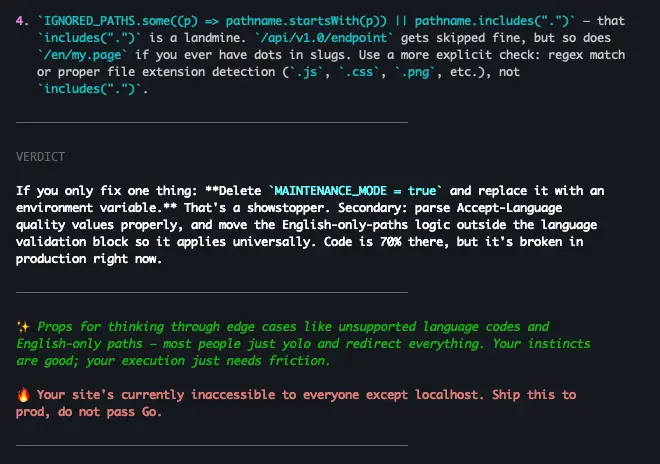Screen dimensions: 660x464
Task: Click 'or proper file extension detection'
Action: pos(156,72)
